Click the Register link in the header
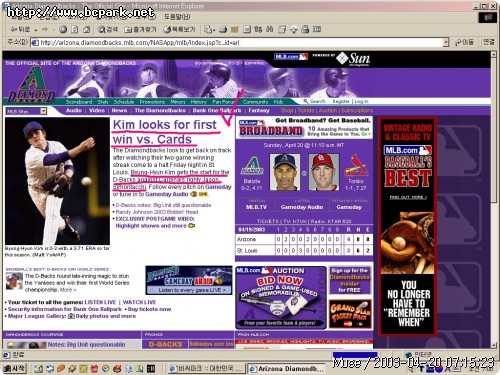The height and width of the screenshot is (375, 500). click(341, 101)
